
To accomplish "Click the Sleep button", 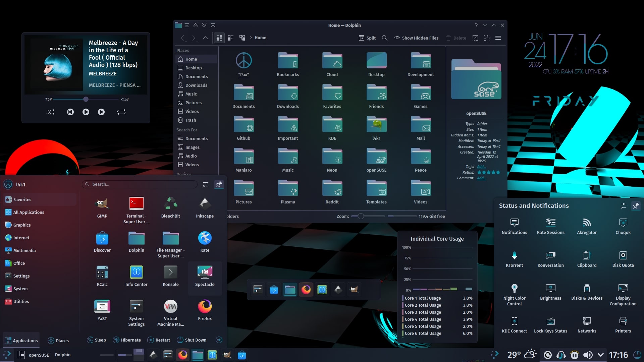I will [x=97, y=340].
